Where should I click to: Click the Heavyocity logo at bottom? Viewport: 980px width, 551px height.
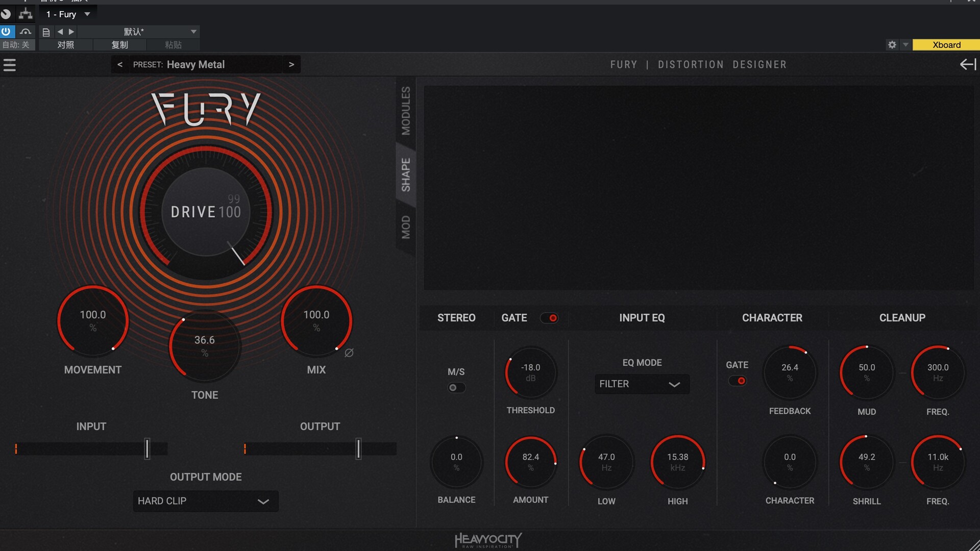click(488, 540)
